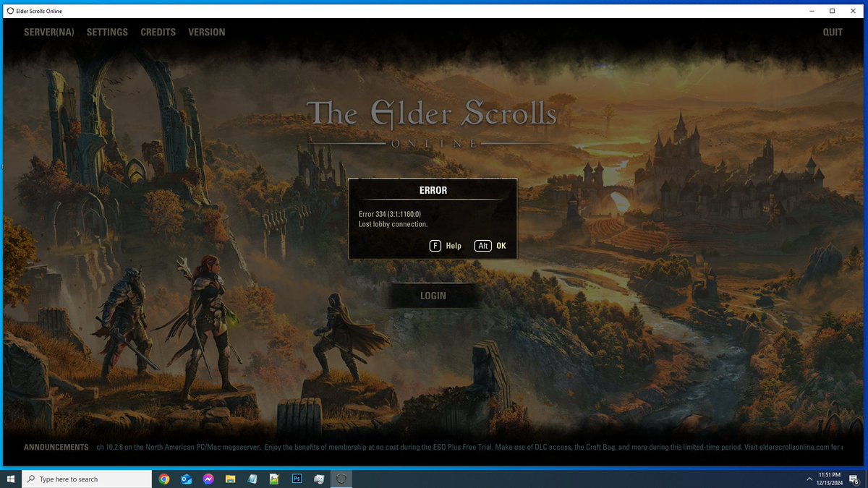Click QUIT to exit the game
868x488 pixels.
click(833, 32)
